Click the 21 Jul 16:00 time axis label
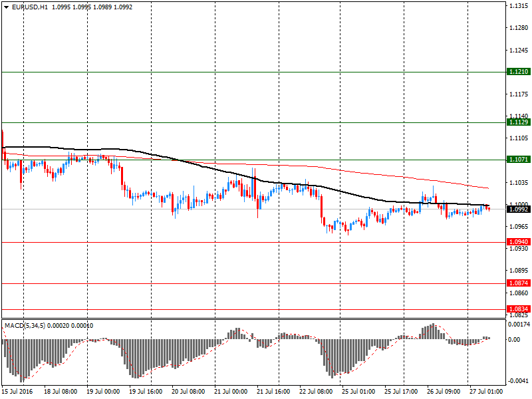532x399 pixels. [273, 392]
